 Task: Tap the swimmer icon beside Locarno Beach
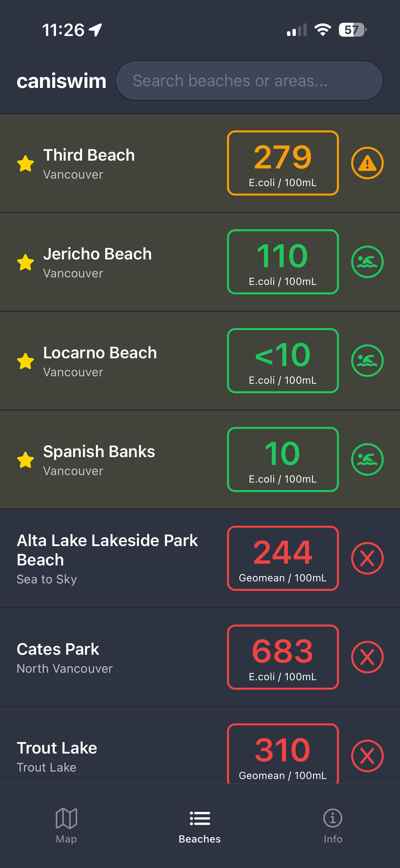pos(367,361)
